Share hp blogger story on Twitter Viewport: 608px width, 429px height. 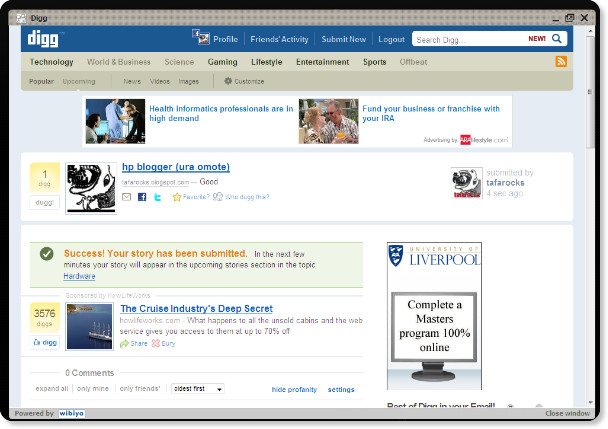[158, 197]
